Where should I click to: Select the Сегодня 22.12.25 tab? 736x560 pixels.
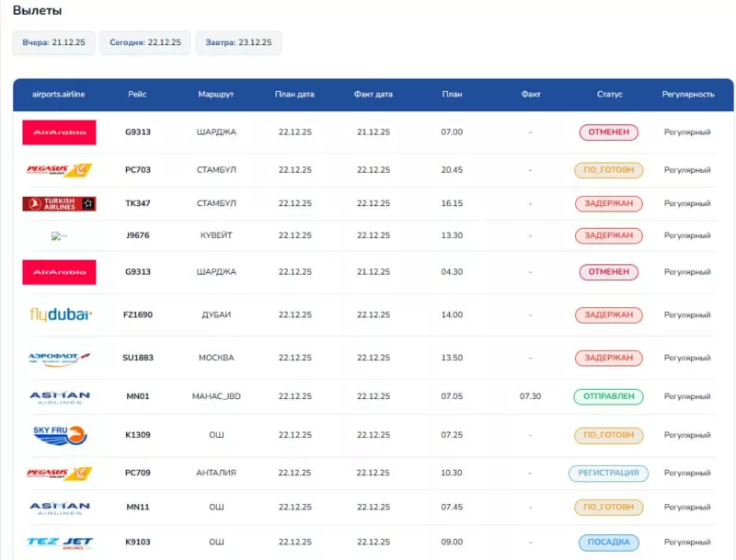[144, 42]
